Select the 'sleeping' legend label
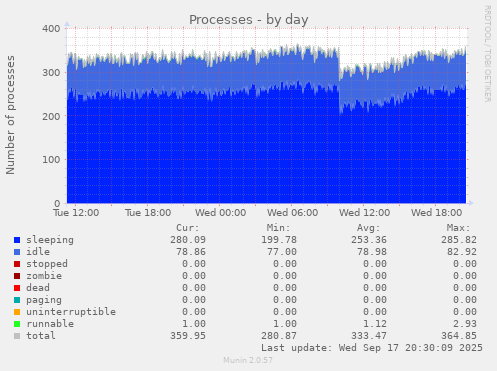The width and height of the screenshot is (497, 371). coord(50,240)
